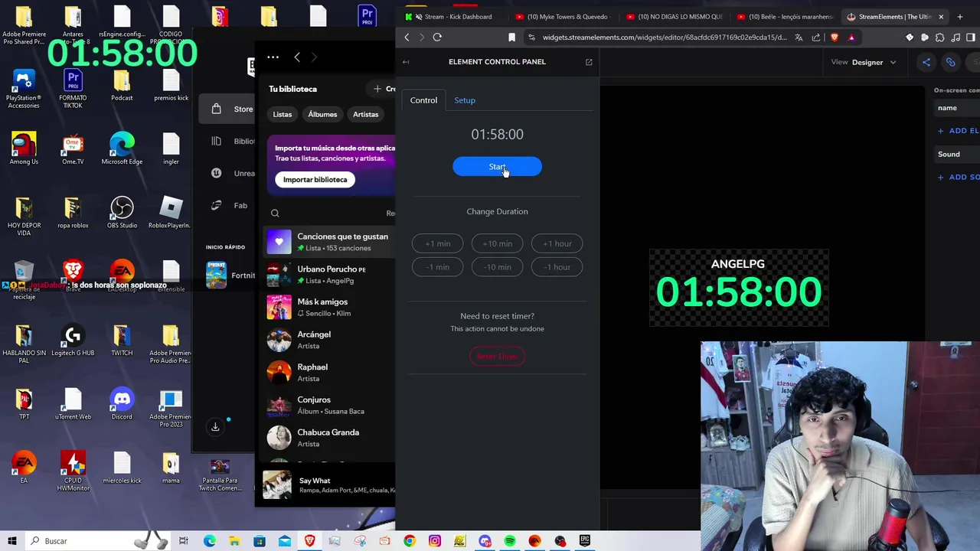Click Say What now-playing cover art

tap(277, 485)
